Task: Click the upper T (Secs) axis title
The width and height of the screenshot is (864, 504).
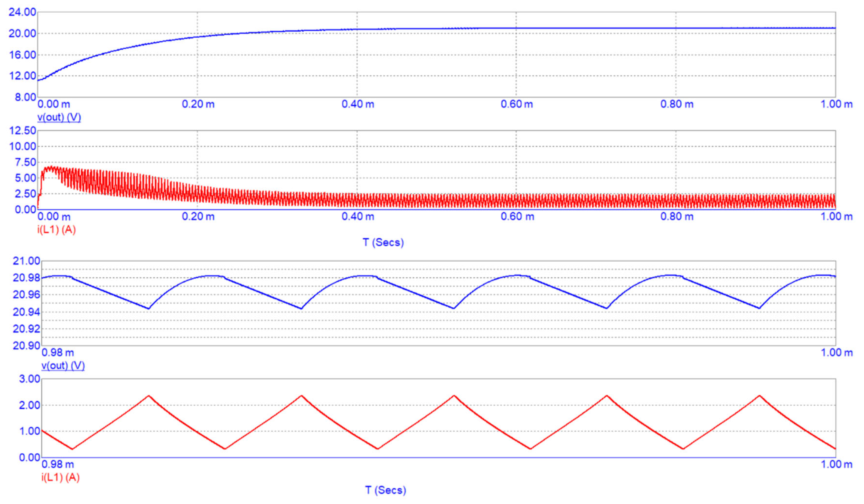Action: click(383, 243)
